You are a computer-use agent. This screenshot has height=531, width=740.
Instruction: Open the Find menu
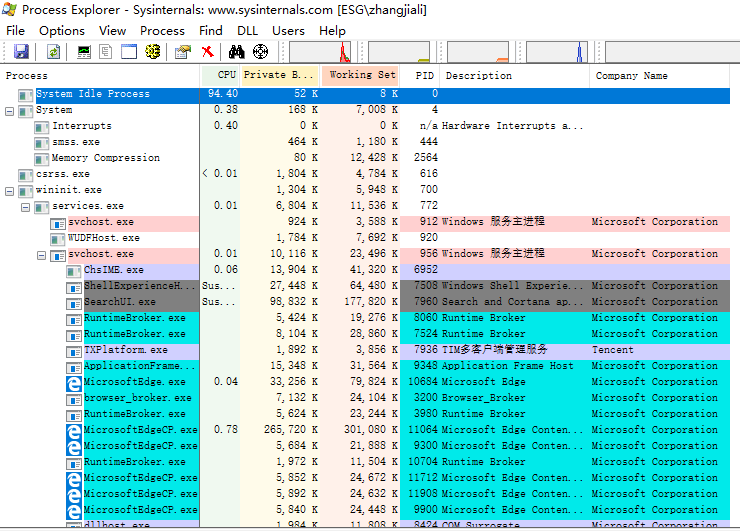(210, 31)
